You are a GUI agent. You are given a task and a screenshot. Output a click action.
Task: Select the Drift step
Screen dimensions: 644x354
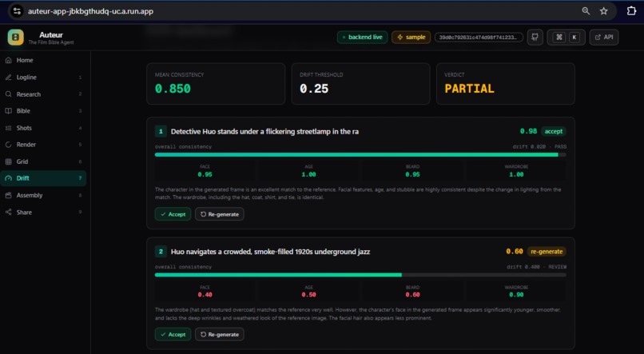tap(43, 178)
